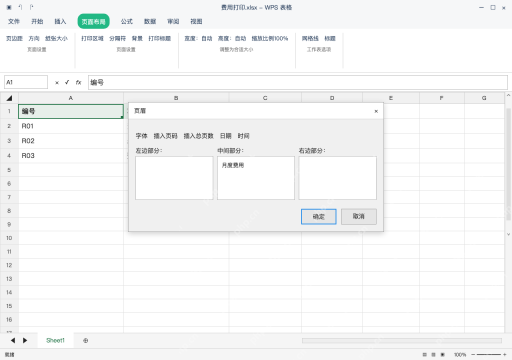Click the save icon in the title bar
The width and height of the screenshot is (512, 360).
pos(9,7)
